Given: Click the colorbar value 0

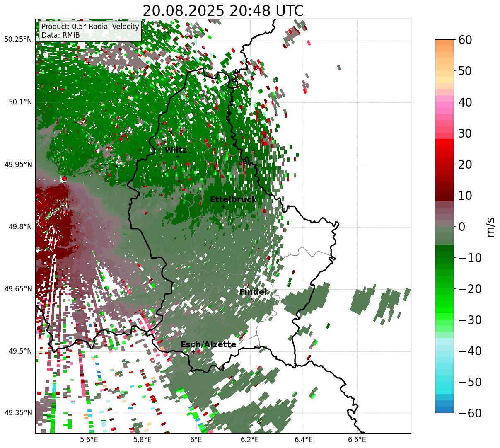Looking at the screenshot, I should click(461, 227).
